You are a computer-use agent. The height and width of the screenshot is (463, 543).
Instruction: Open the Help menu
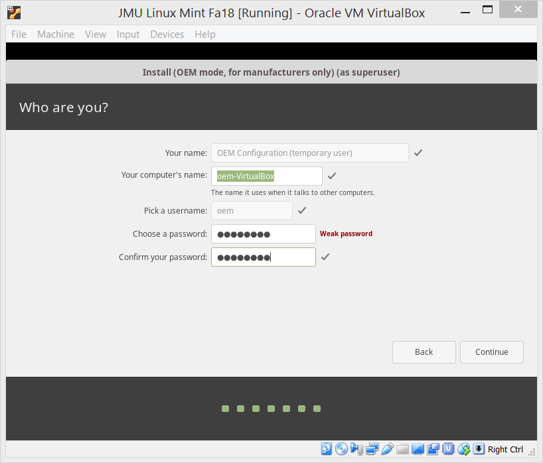(205, 34)
